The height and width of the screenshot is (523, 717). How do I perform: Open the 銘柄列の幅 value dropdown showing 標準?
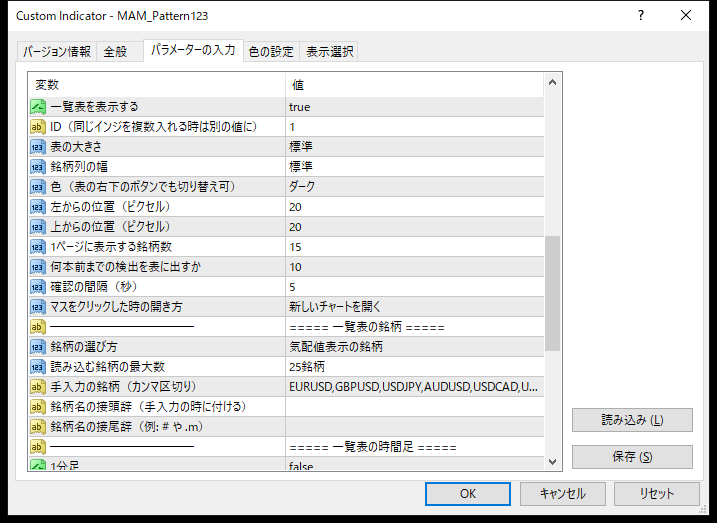(415, 167)
